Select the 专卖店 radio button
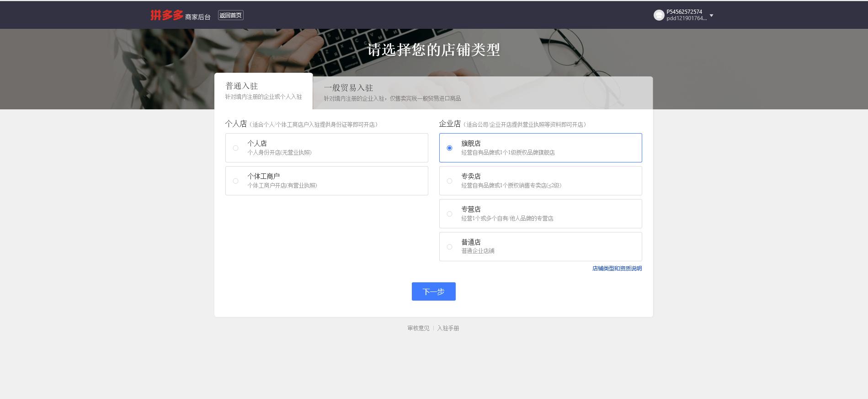Screen dimensions: 868x399 449,181
